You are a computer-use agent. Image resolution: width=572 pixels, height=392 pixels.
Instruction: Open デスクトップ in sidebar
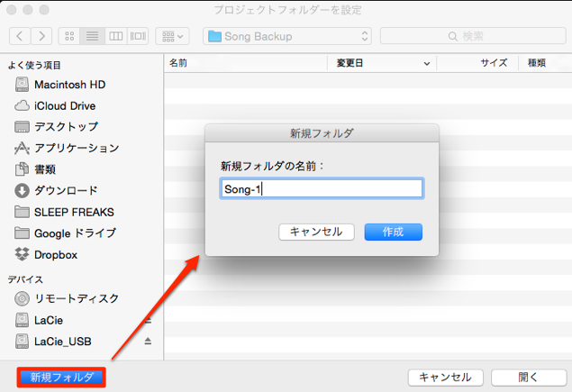pos(56,127)
